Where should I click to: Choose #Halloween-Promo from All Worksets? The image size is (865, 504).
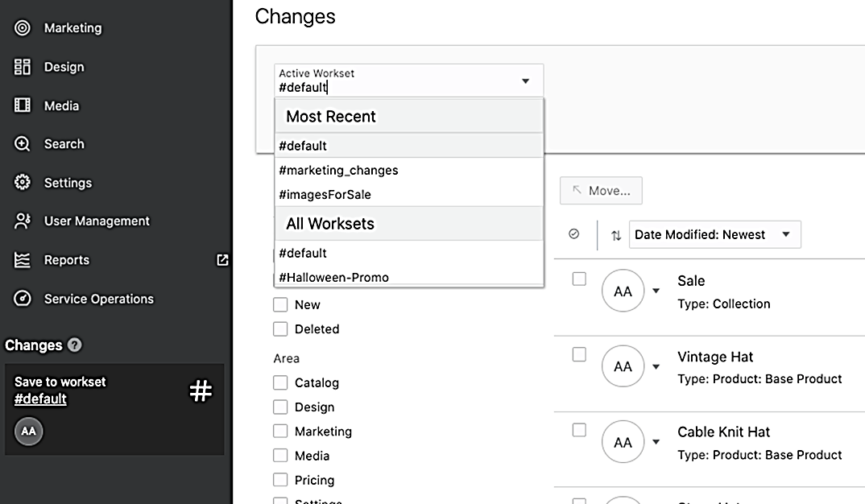pyautogui.click(x=334, y=278)
